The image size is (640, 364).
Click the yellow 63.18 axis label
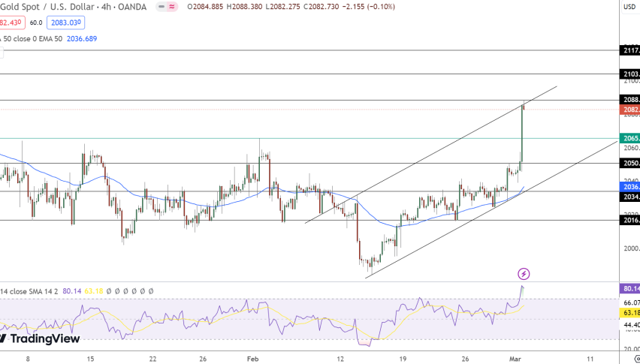629,313
